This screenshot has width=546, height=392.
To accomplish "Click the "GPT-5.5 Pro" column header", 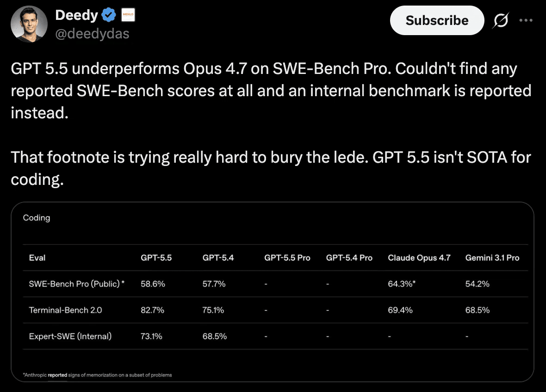I will (x=287, y=257).
